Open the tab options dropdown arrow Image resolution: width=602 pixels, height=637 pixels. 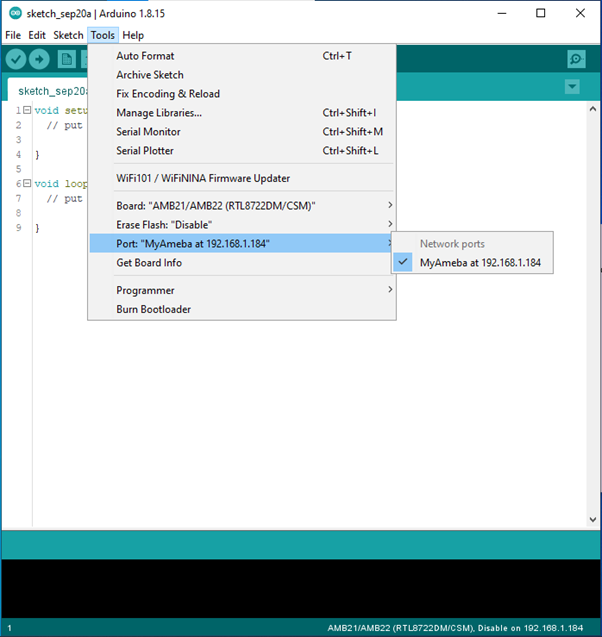(x=572, y=87)
